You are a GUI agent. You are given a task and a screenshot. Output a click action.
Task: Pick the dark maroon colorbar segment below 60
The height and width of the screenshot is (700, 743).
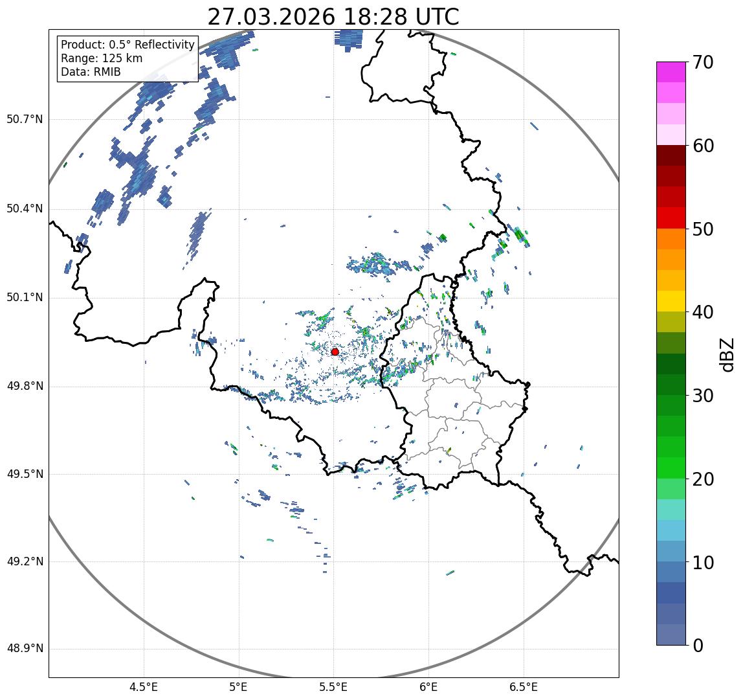coord(671,155)
